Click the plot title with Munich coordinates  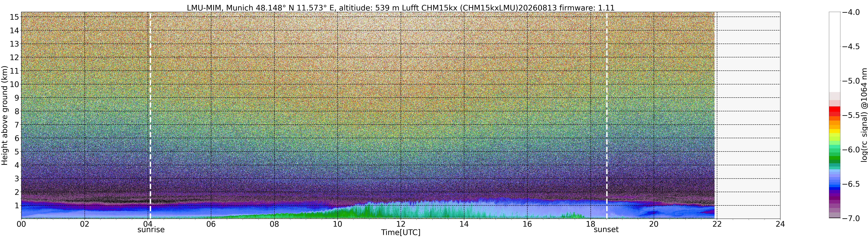click(x=401, y=7)
